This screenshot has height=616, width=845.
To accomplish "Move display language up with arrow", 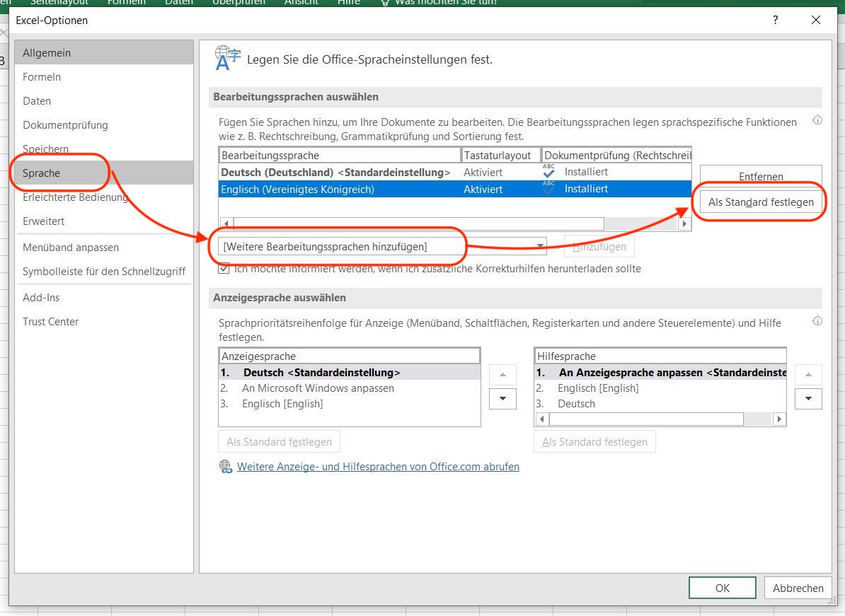I will click(x=502, y=375).
